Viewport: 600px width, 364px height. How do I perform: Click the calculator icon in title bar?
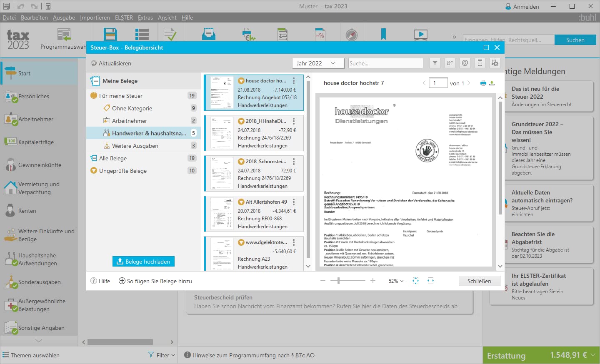[48, 6]
